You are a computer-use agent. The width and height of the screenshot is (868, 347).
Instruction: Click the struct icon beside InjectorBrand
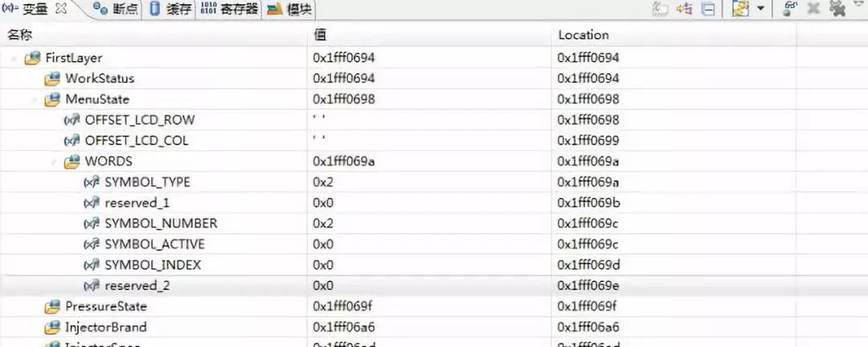click(52, 327)
